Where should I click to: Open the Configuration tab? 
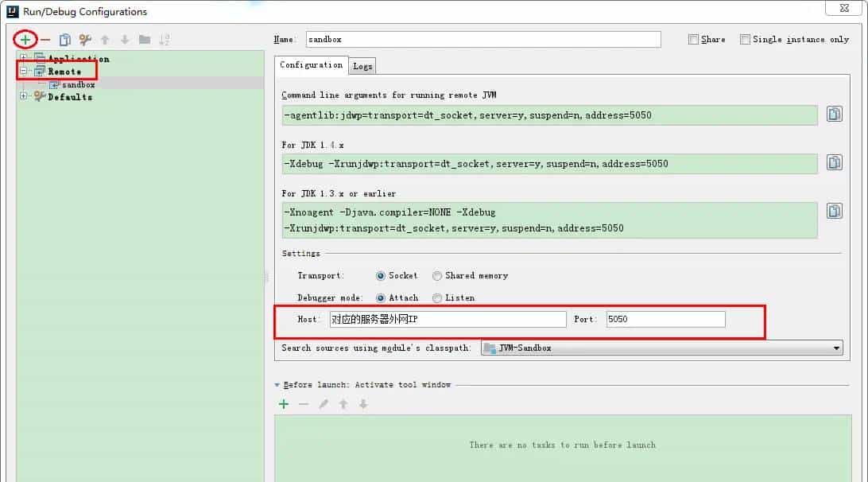[x=310, y=66]
